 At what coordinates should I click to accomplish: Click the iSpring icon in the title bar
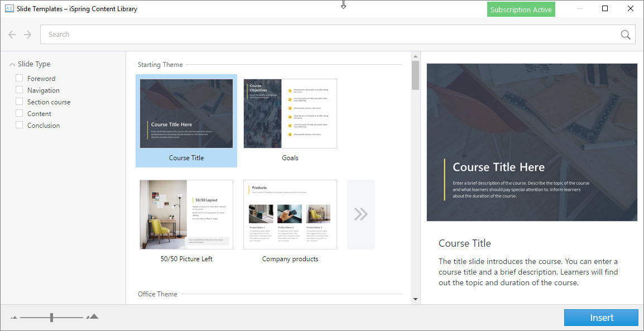(x=8, y=8)
